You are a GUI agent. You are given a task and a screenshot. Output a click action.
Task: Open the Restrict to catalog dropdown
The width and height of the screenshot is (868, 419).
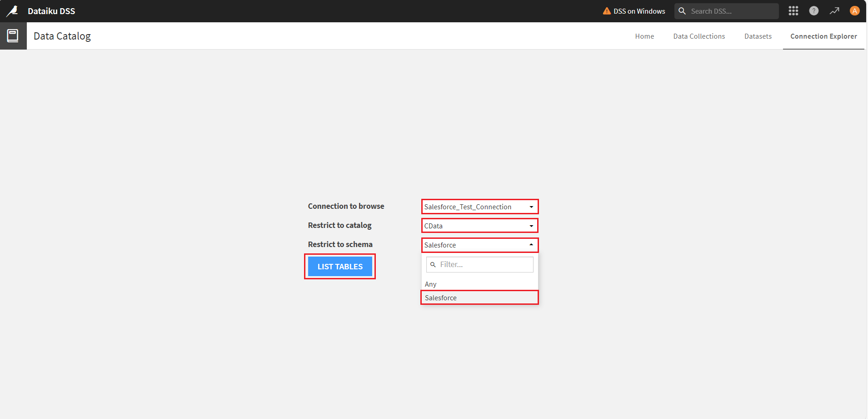point(479,226)
